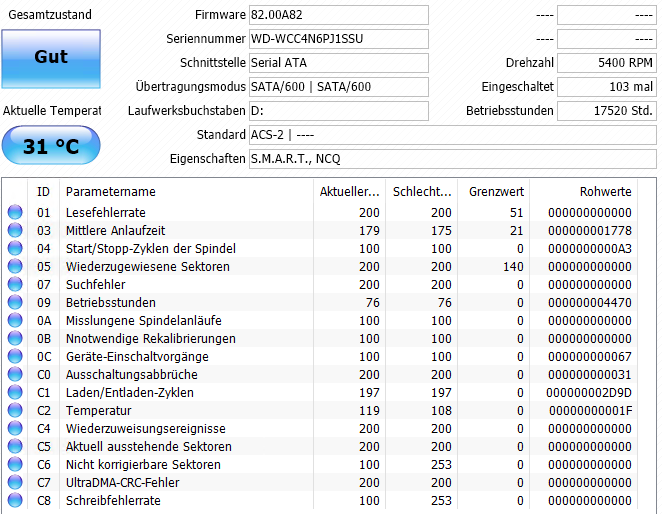Click Schnittstelle field Serial ATA
The height and width of the screenshot is (514, 662).
pos(339,63)
